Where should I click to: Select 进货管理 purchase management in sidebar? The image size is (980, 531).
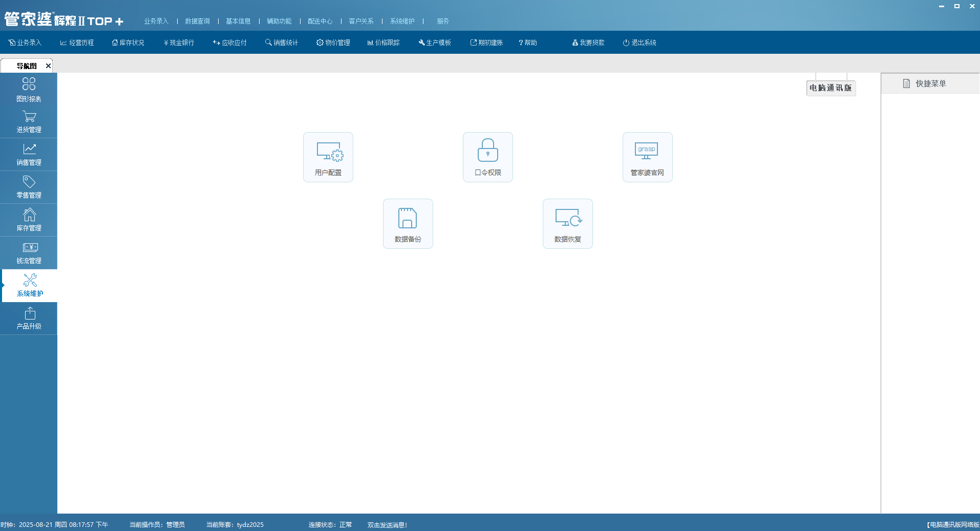(x=29, y=122)
